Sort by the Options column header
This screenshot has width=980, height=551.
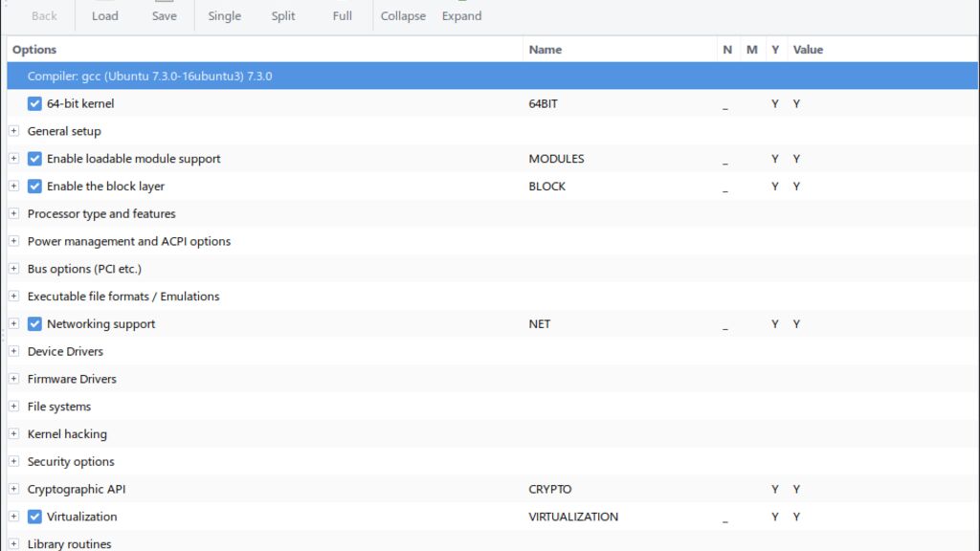coord(265,50)
